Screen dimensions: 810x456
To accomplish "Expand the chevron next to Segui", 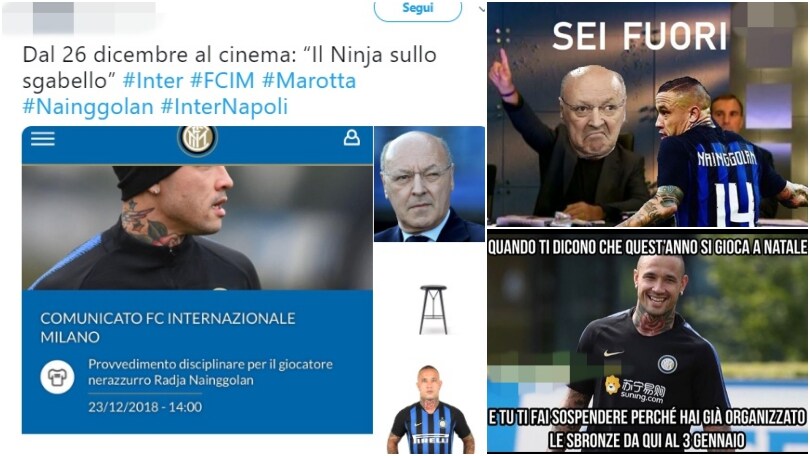I will click(x=481, y=8).
